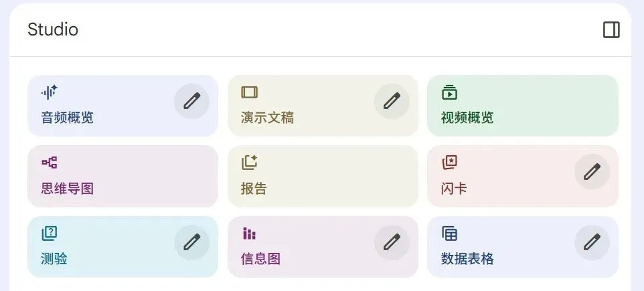The width and height of the screenshot is (644, 291).
Task: Click the 信息图 infographic chart icon
Action: coord(249,233)
